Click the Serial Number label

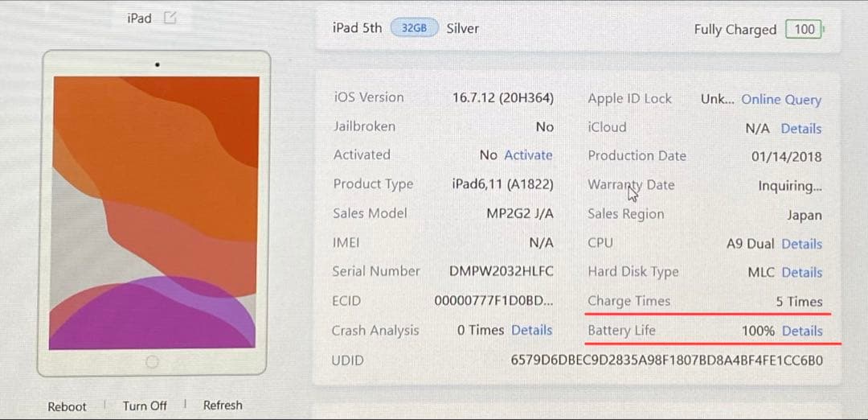376,271
